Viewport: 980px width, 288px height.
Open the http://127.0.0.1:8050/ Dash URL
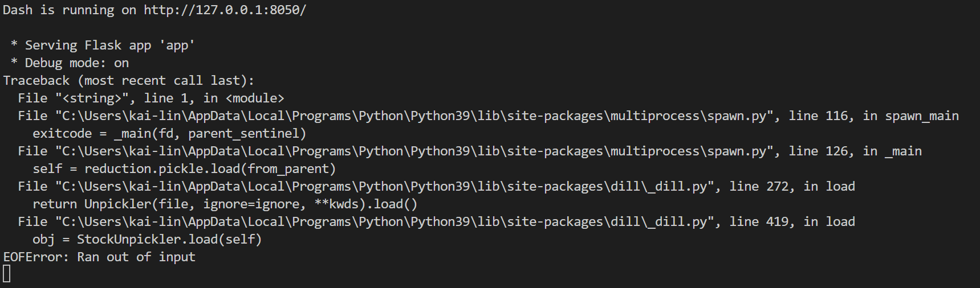coord(225,10)
